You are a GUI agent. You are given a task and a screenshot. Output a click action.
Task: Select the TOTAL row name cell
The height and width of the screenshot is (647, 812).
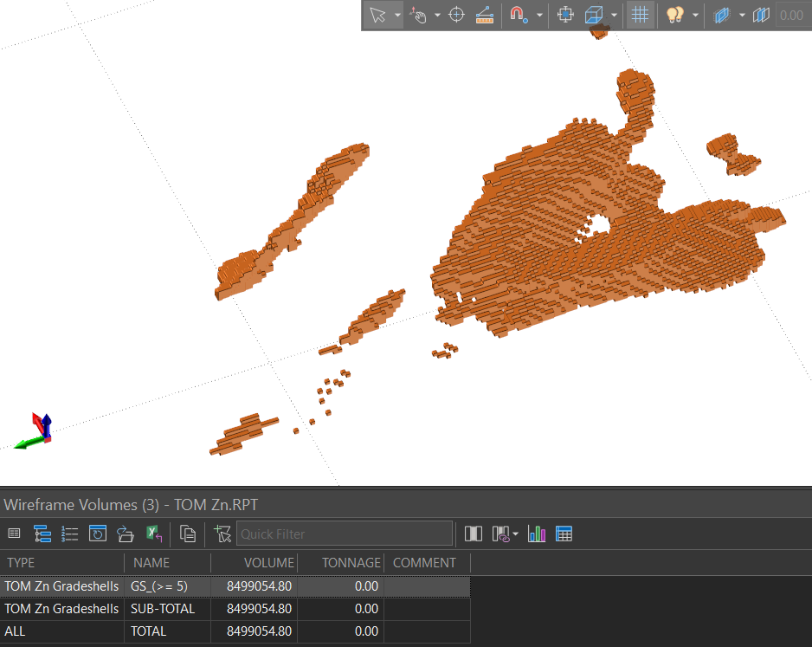click(x=167, y=631)
